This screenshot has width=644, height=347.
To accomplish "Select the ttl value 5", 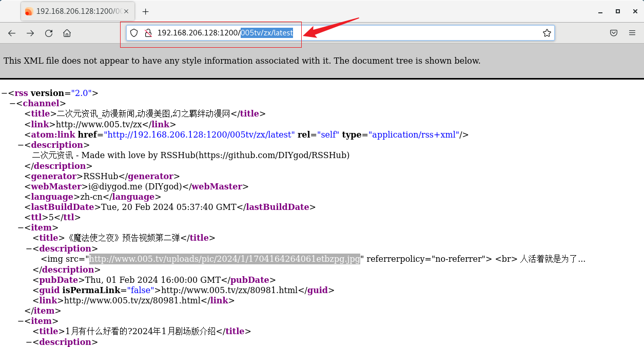I will click(51, 217).
